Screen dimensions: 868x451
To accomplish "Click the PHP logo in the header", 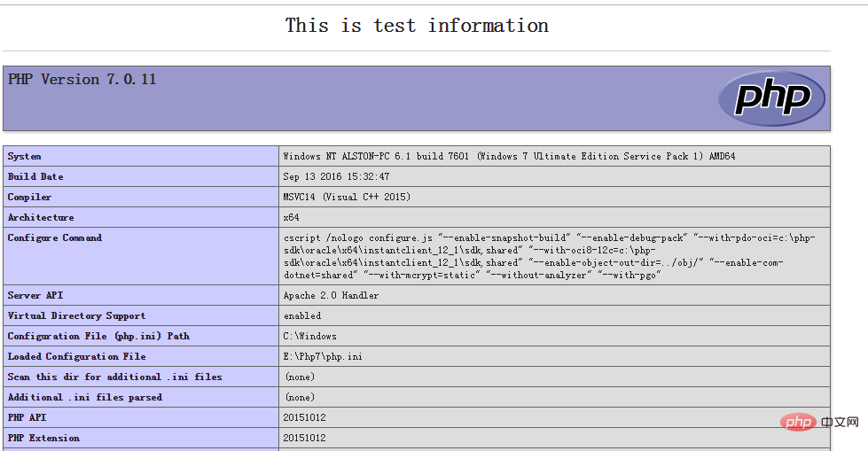I will 771,98.
